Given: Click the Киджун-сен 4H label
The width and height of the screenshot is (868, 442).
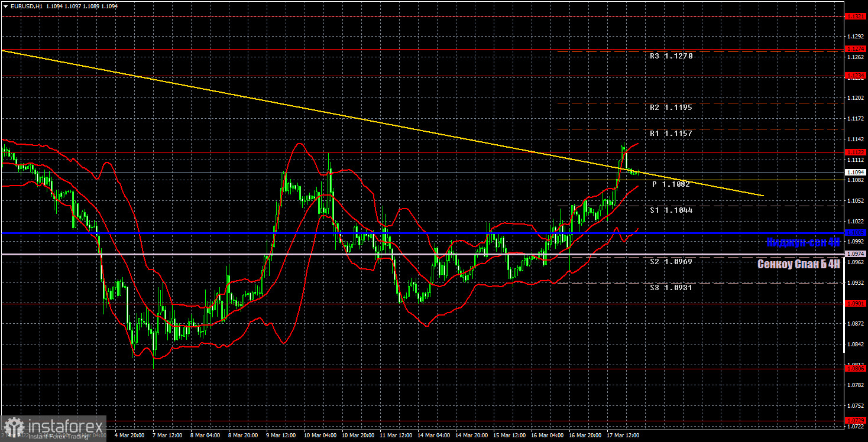Looking at the screenshot, I should pos(803,242).
